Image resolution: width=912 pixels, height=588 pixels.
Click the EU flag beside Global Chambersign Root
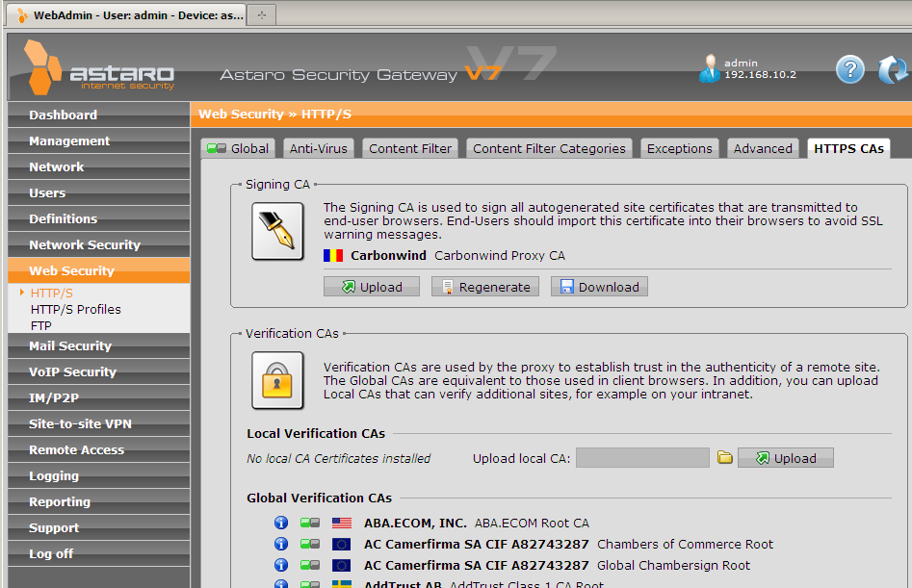pyautogui.click(x=342, y=565)
